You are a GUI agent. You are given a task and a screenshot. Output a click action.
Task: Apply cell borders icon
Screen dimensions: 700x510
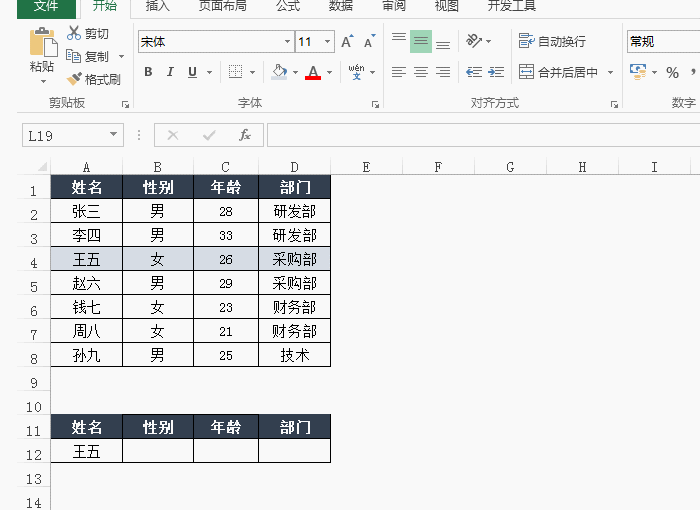235,72
